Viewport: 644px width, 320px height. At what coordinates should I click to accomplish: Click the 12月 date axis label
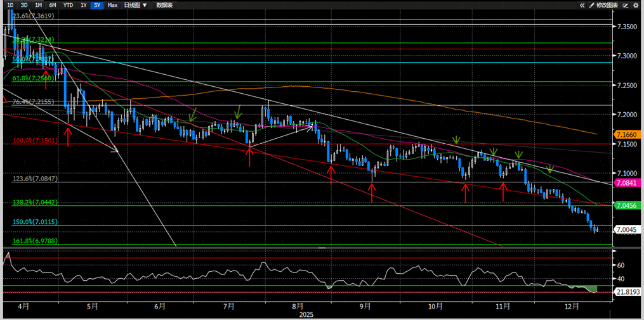571,307
